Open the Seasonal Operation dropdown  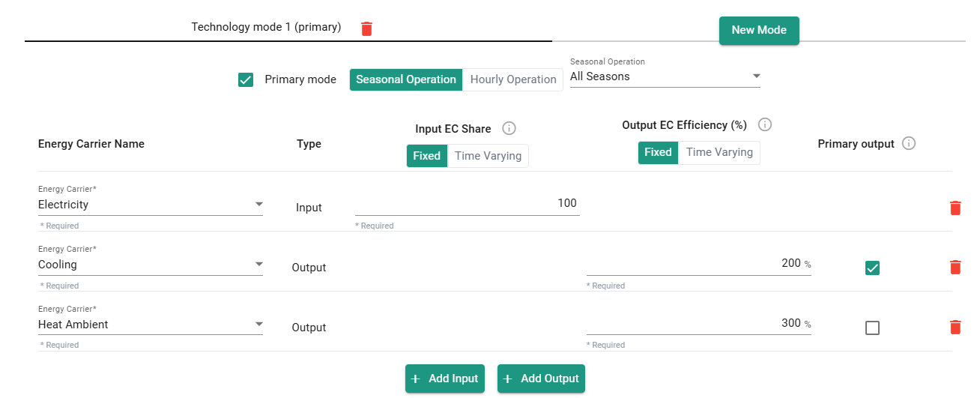[665, 76]
